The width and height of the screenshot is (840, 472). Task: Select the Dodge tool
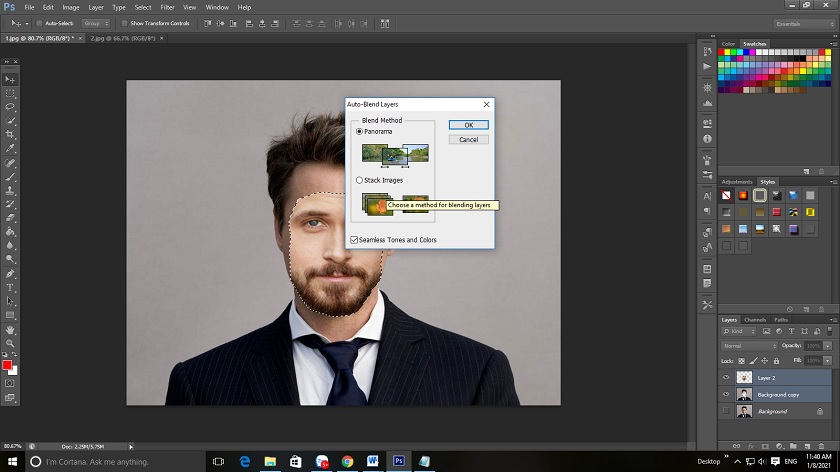[10, 259]
